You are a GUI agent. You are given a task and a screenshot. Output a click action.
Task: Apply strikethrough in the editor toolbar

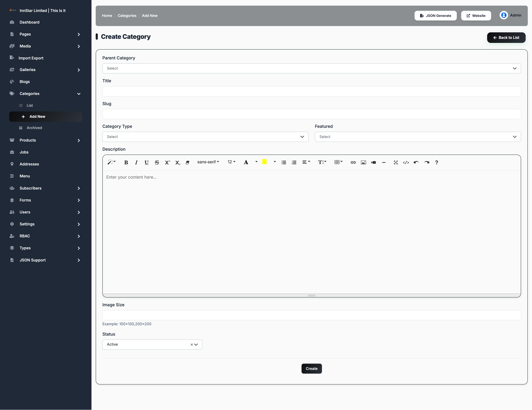(157, 162)
